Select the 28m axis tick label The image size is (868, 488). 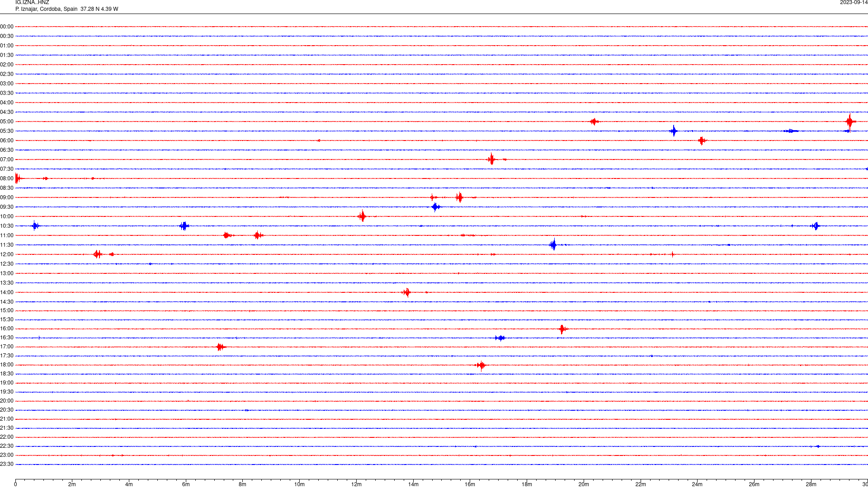(811, 484)
